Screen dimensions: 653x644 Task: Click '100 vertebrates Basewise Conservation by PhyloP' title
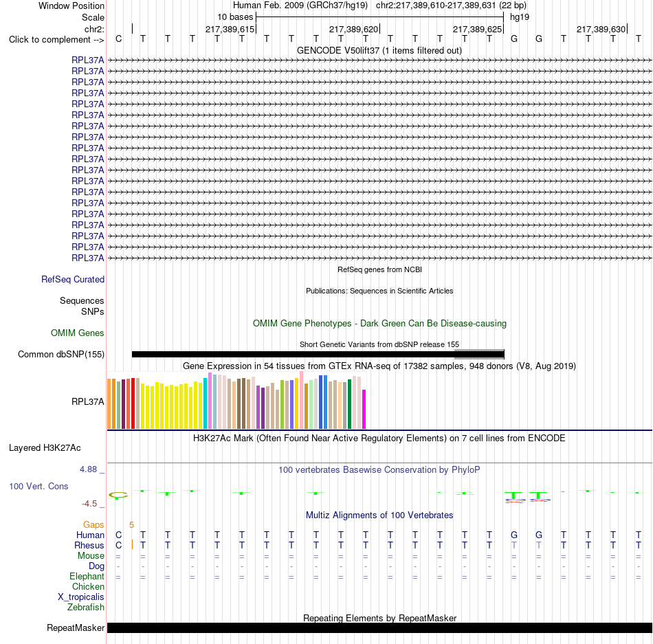379,470
